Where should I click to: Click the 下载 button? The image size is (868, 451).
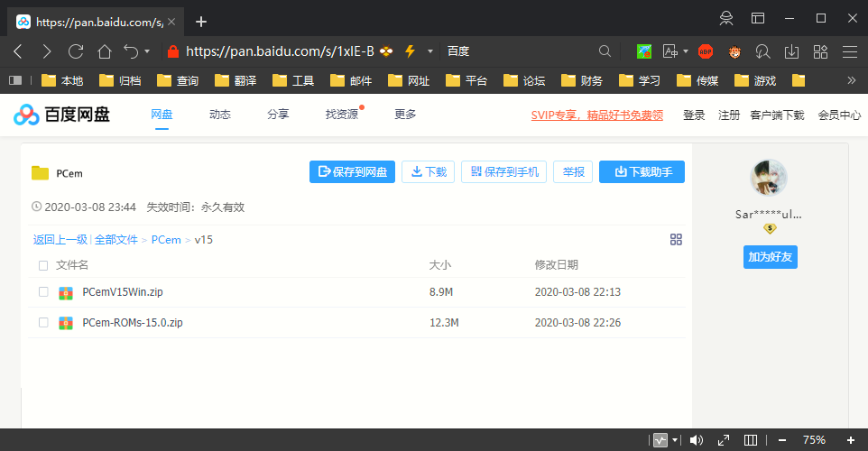pos(428,172)
